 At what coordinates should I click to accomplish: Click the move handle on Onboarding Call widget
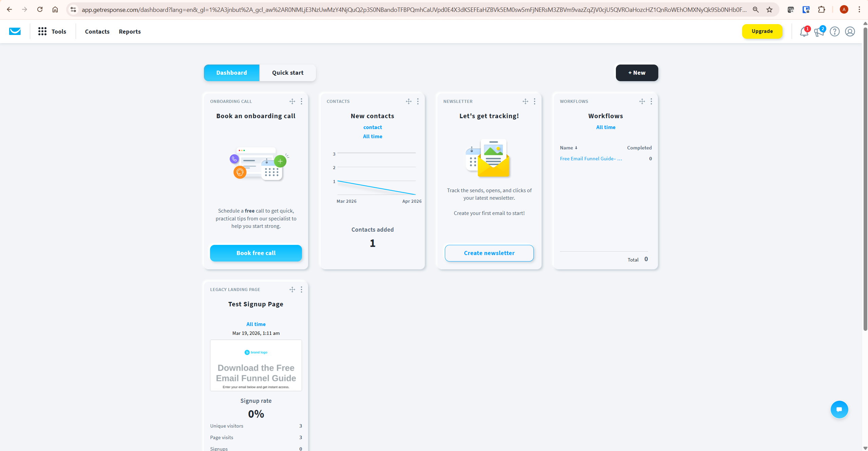[x=292, y=101]
